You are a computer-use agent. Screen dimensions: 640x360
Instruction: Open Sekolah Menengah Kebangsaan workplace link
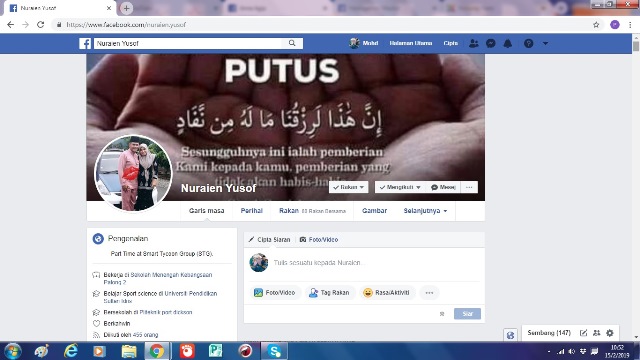pyautogui.click(x=158, y=278)
